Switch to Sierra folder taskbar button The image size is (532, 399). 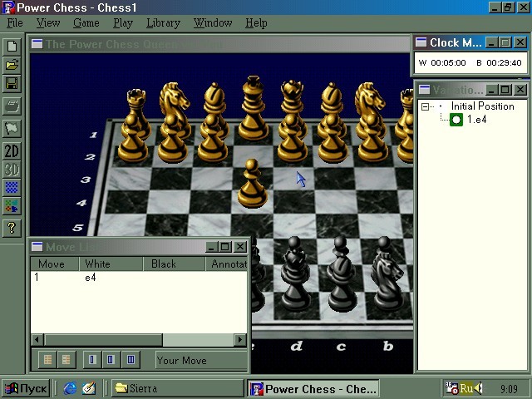(x=177, y=388)
